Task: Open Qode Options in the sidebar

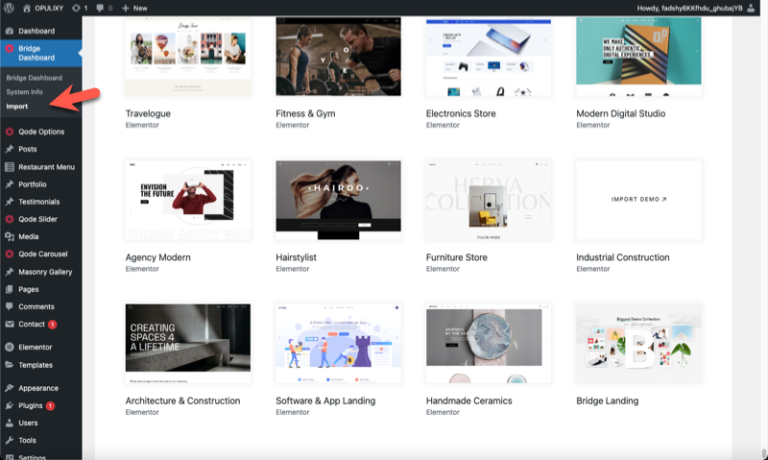Action: (40, 132)
